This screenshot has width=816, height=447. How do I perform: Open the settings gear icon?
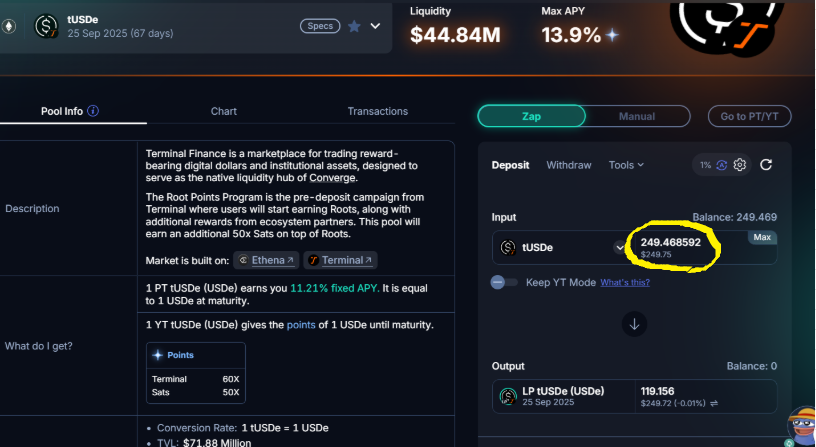[x=740, y=165]
